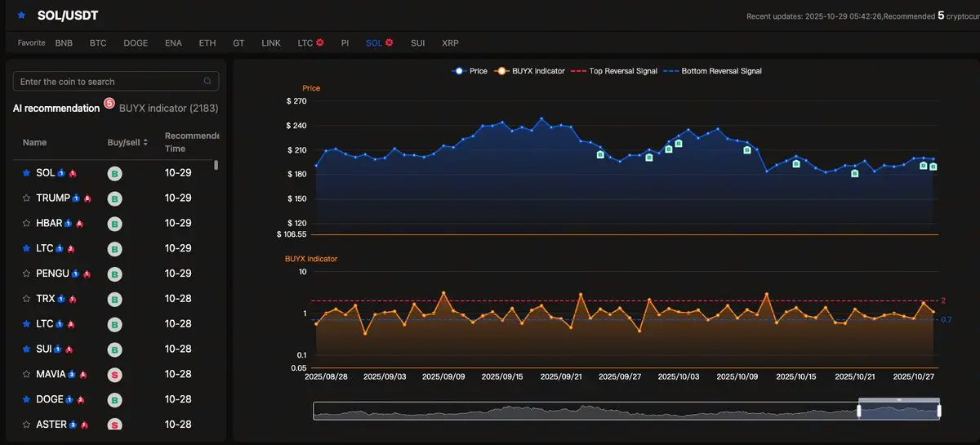Viewport: 980px width, 445px height.
Task: Toggle Top Reversal Signal legend entry
Action: pos(615,71)
